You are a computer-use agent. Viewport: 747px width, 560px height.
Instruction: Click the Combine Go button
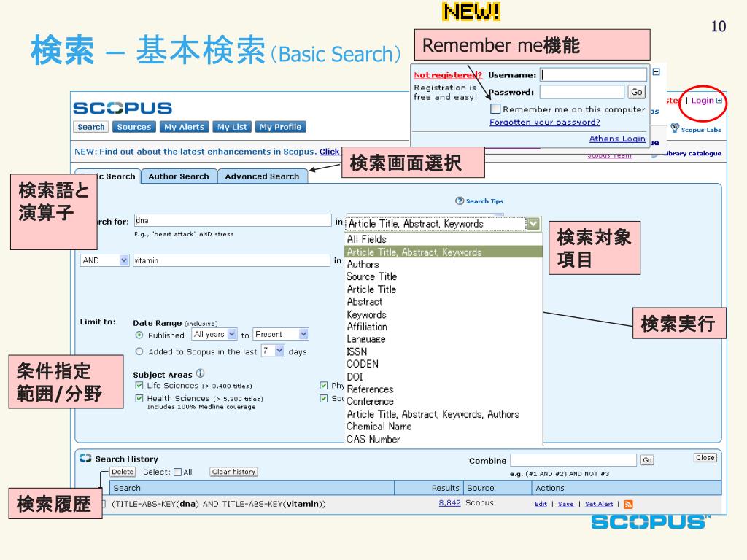647,460
